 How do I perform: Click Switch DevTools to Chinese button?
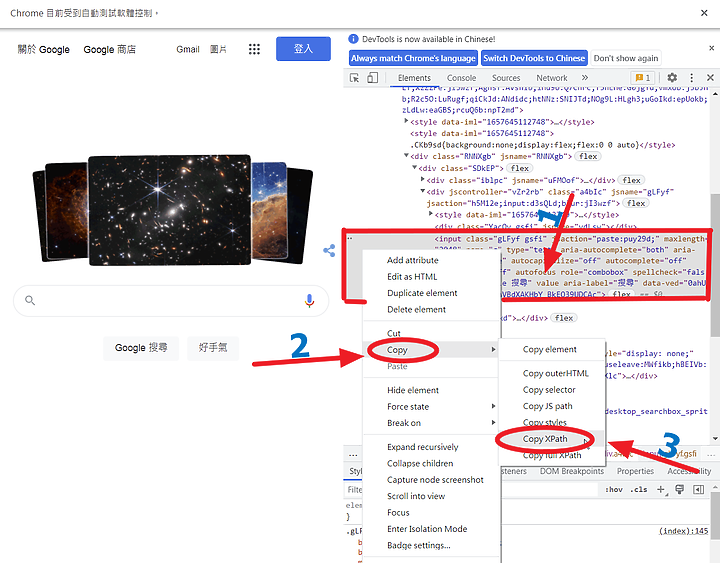point(534,58)
